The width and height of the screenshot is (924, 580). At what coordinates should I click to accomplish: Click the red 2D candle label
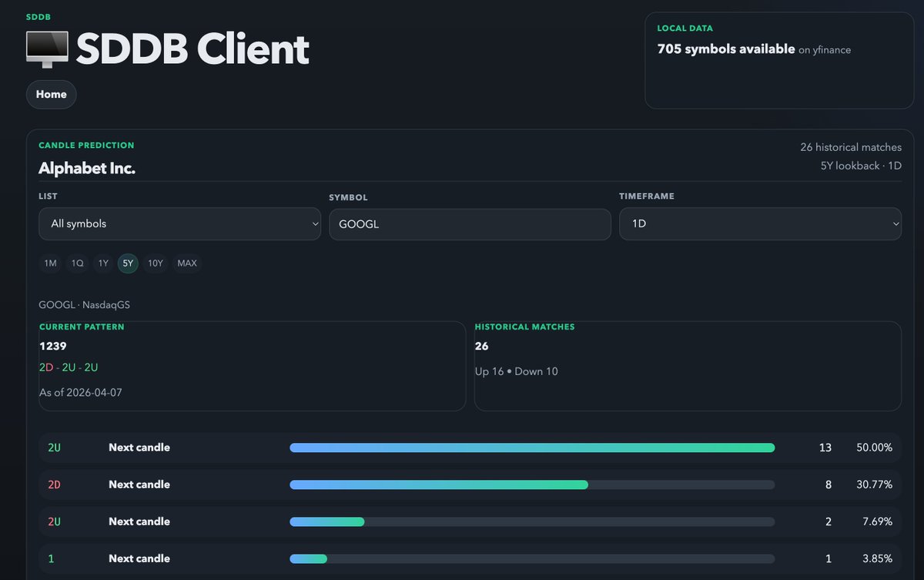[54, 484]
